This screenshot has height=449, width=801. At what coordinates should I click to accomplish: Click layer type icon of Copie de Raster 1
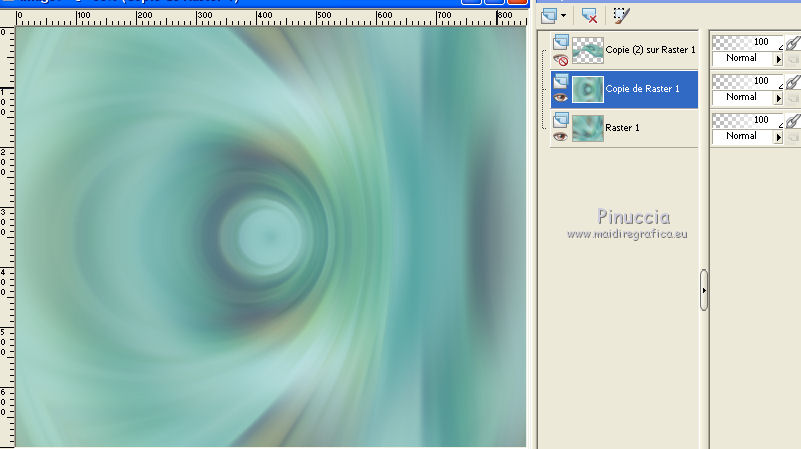561,81
